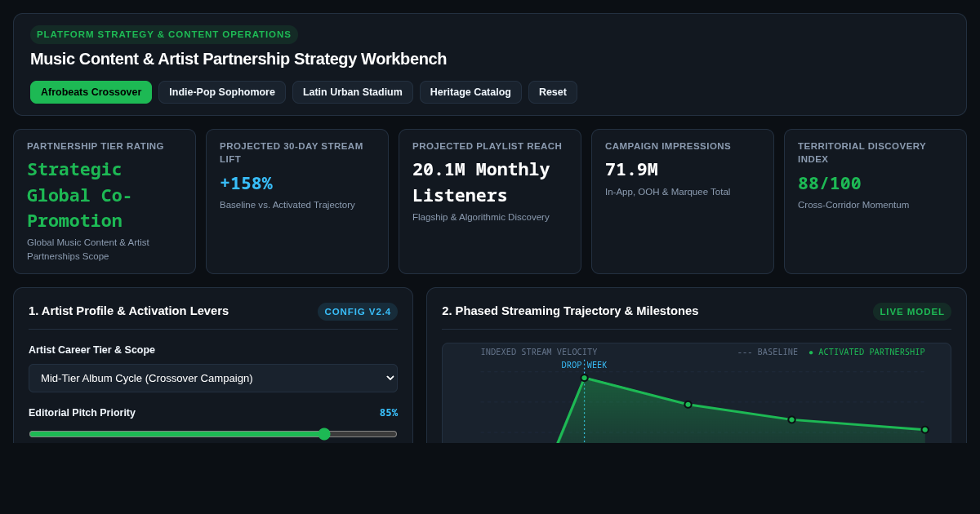Click the Drop Week peak data point
Viewport: 980px width, 514px height.
click(584, 378)
